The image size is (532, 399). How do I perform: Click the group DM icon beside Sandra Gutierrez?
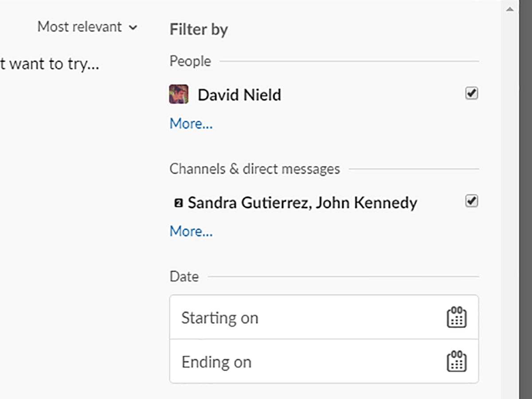pos(178,203)
